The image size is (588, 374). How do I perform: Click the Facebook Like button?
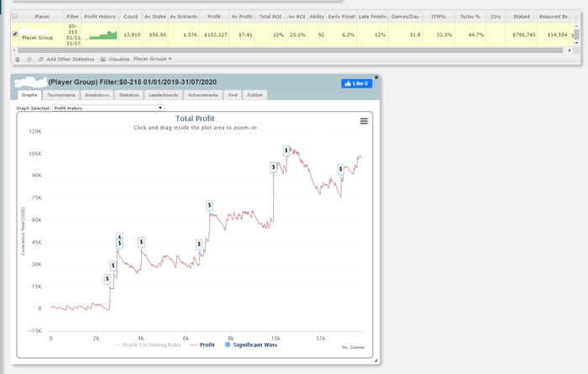pos(357,83)
